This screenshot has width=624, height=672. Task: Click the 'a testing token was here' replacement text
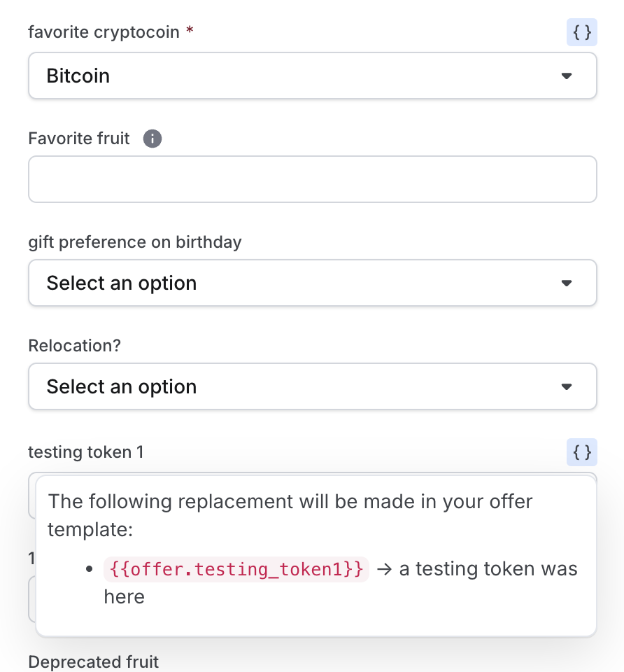(x=341, y=583)
